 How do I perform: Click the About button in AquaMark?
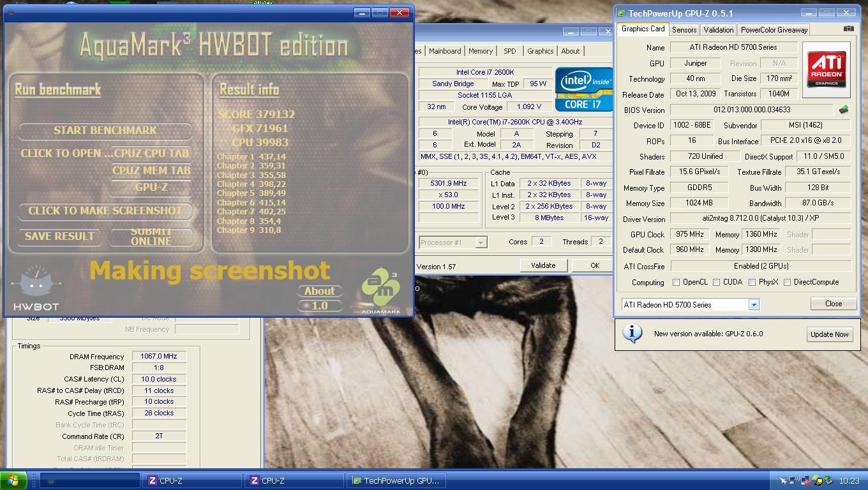pos(320,291)
